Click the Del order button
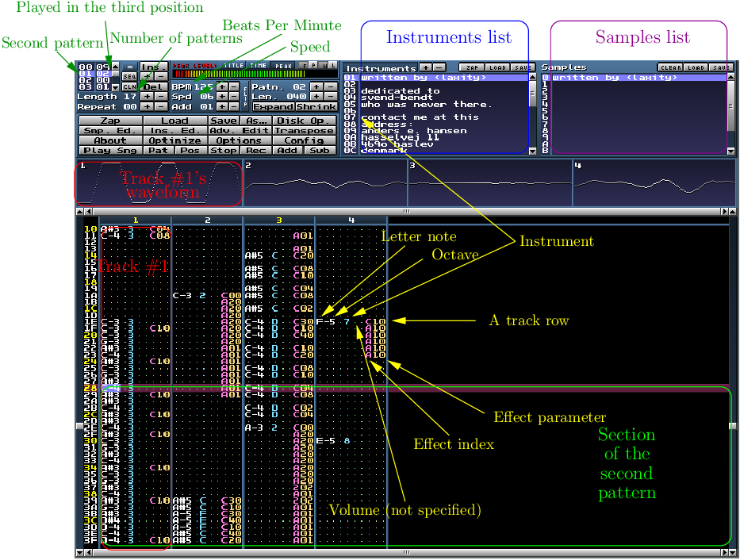This screenshot has height=560, width=740. (x=153, y=86)
